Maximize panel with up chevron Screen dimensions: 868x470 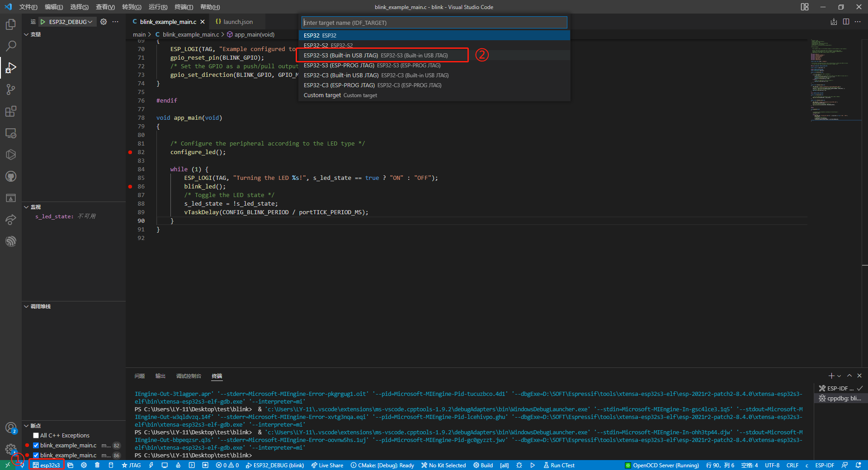(849, 376)
